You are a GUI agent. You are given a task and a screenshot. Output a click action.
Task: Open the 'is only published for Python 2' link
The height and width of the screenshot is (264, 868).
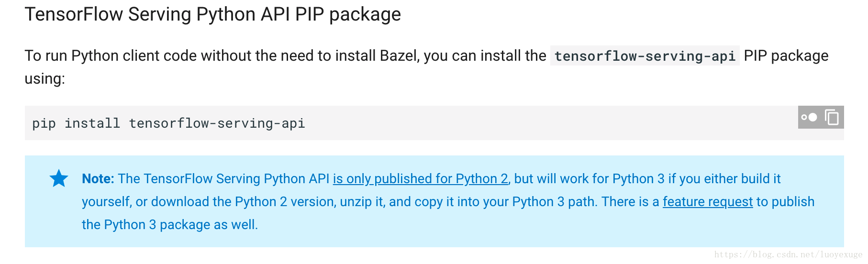point(421,178)
